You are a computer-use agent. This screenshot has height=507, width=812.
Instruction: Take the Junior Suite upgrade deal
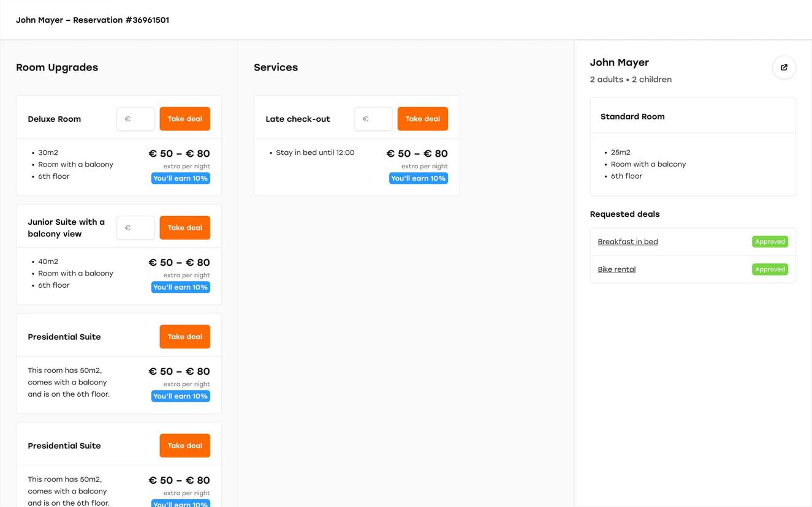pos(184,228)
